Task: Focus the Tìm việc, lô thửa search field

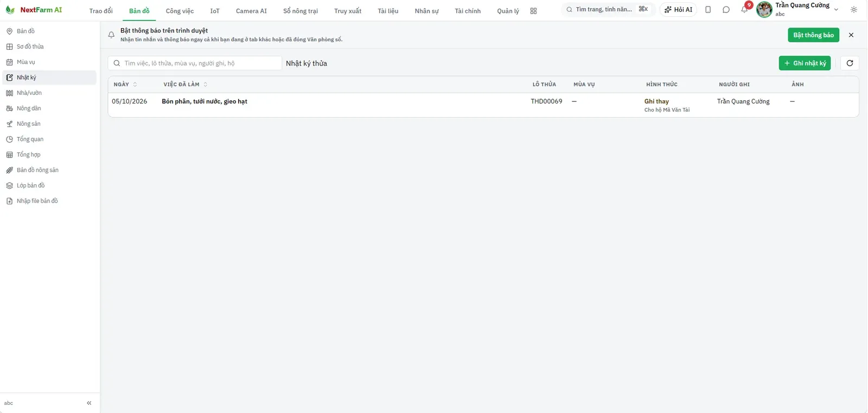Action: pyautogui.click(x=195, y=63)
